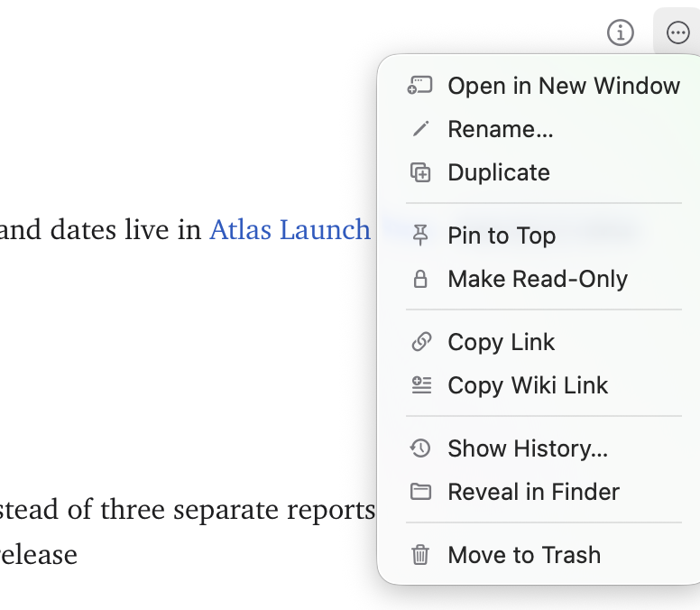This screenshot has height=610, width=700.
Task: Select the Rename… menu entry
Action: (543, 129)
